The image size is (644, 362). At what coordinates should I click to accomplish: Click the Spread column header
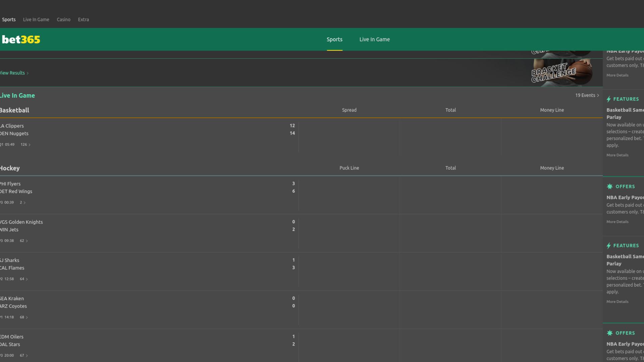click(x=349, y=110)
